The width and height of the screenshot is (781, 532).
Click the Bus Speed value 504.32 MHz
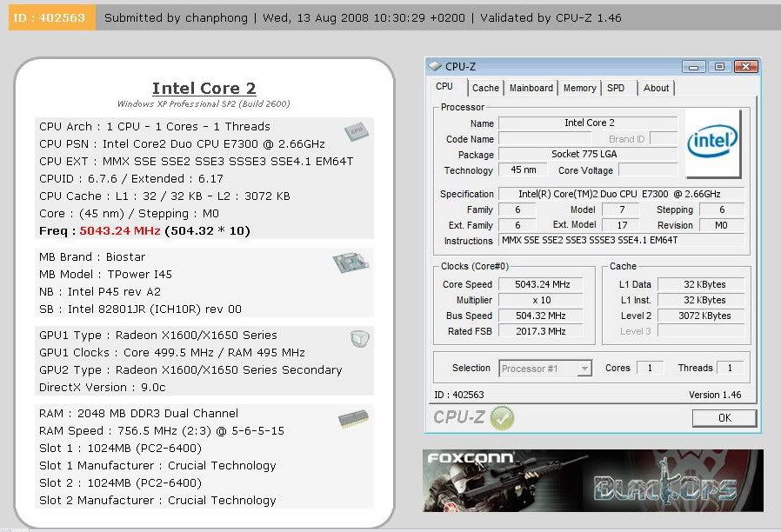click(x=541, y=316)
